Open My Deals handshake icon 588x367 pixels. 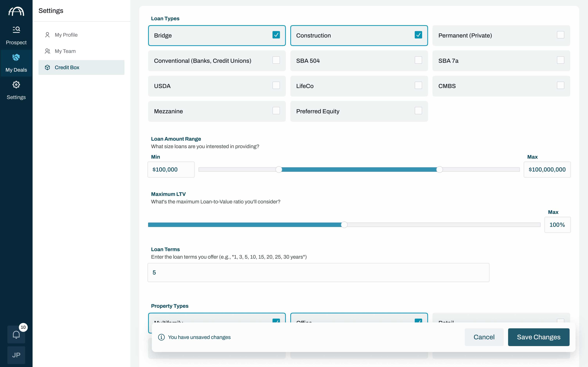16,57
